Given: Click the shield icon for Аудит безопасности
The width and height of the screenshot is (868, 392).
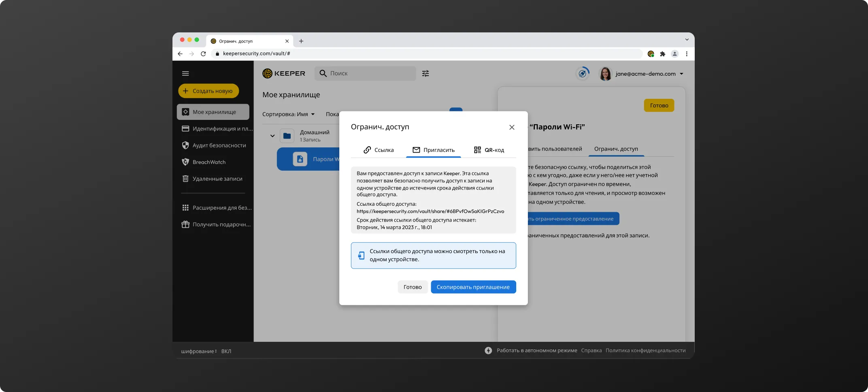Looking at the screenshot, I should [185, 145].
